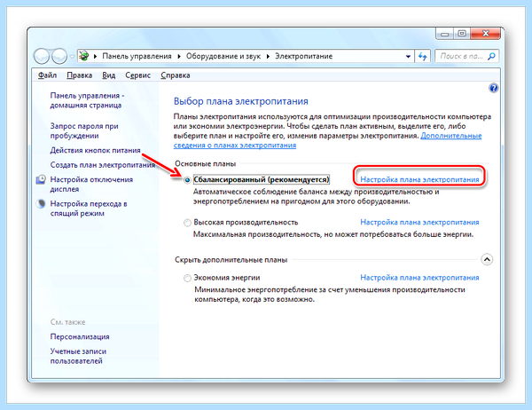This screenshot has height=410, width=532.
Task: Go to Панель управления - домашняя страница
Action: pos(87,100)
